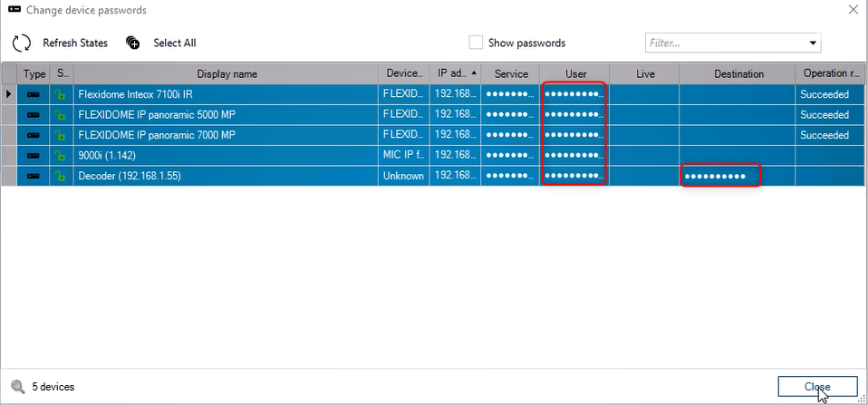Click the Device column header

404,73
